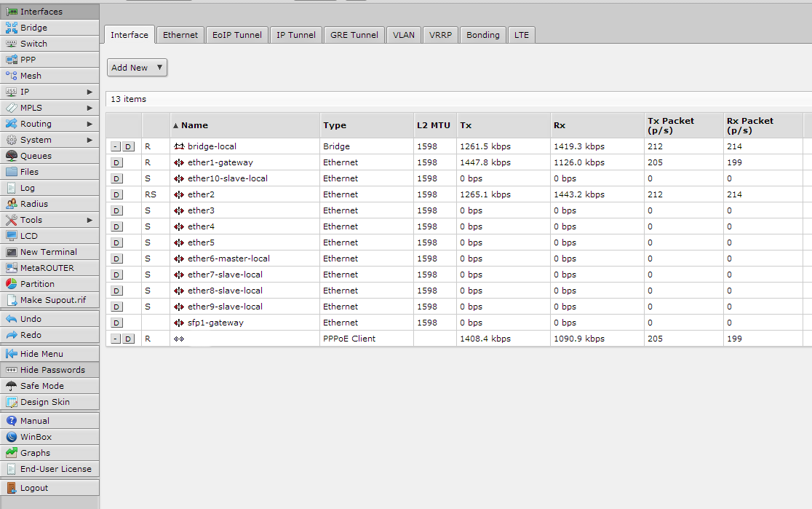This screenshot has width=812, height=509.
Task: Switch to the EoIP Tunnel tab
Action: (x=237, y=35)
